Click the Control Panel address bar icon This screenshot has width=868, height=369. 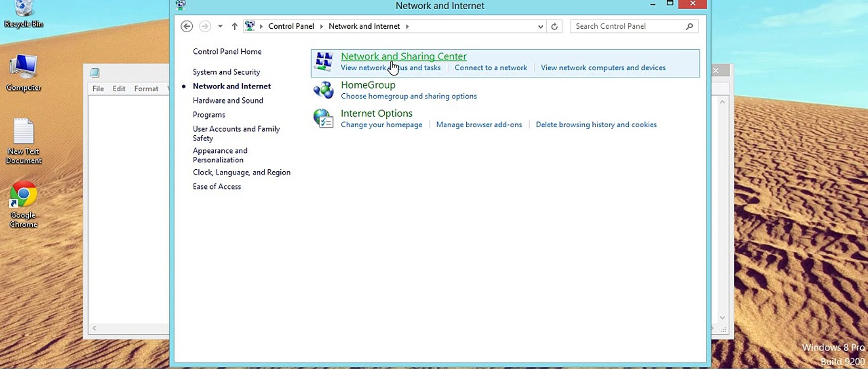coord(250,26)
